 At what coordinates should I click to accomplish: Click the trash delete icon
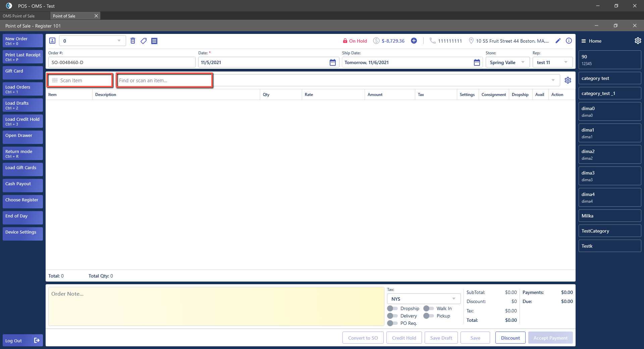tap(133, 41)
